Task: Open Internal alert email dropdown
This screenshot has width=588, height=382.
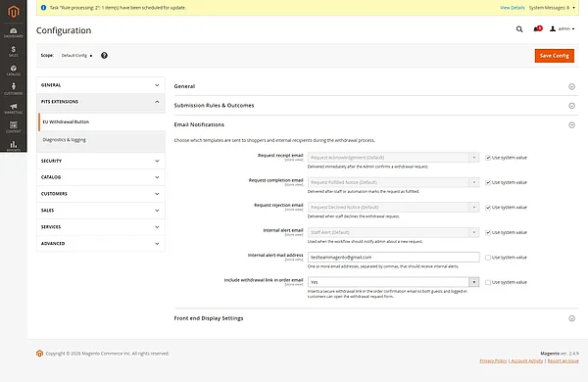Action: (393, 232)
